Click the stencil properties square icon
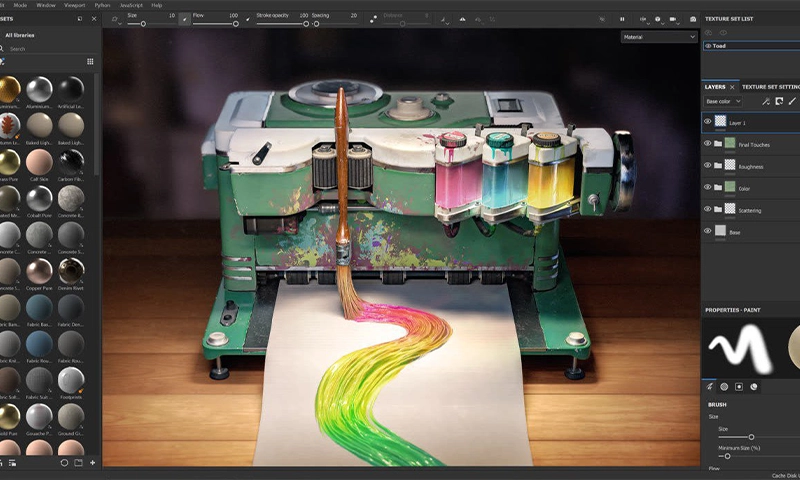800x480 pixels. (x=739, y=386)
